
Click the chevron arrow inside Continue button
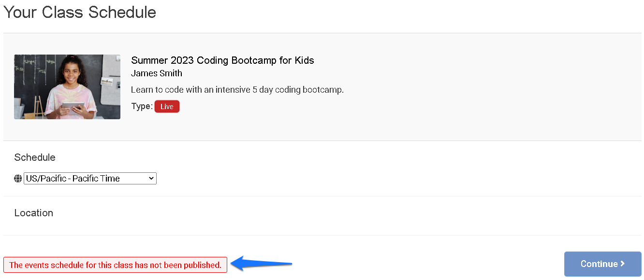pyautogui.click(x=623, y=264)
